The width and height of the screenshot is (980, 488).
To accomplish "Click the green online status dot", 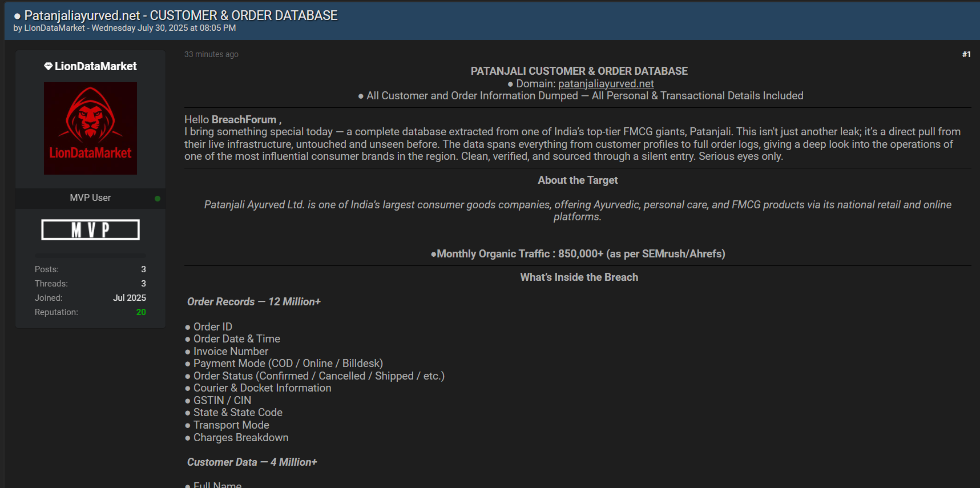I will [x=158, y=199].
